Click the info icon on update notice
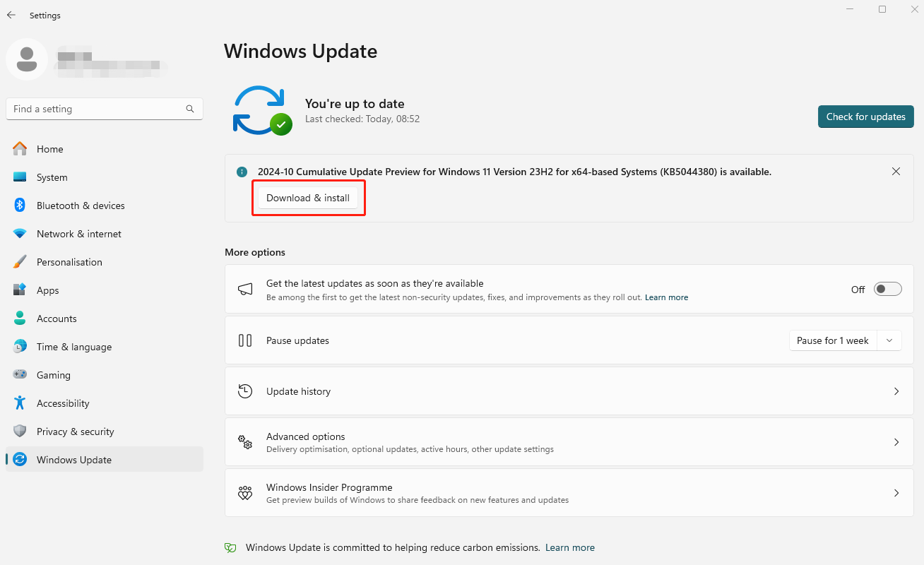The image size is (924, 565). (x=242, y=172)
